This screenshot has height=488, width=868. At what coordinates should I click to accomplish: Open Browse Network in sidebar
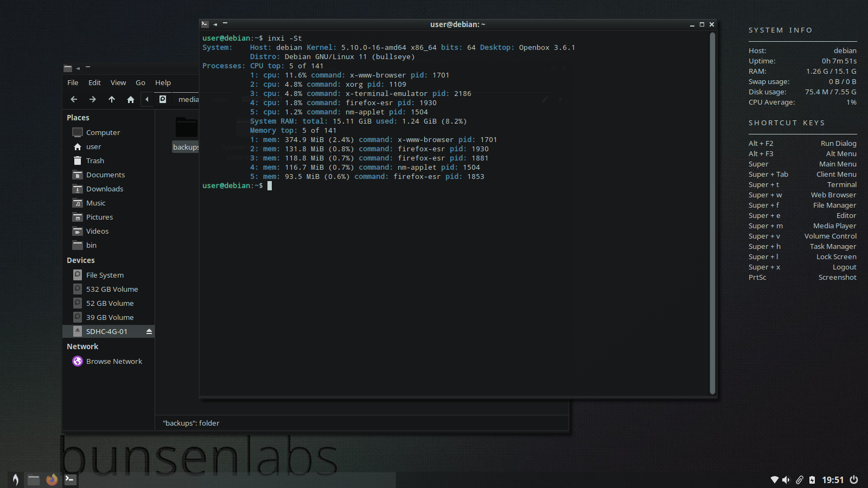coord(108,361)
